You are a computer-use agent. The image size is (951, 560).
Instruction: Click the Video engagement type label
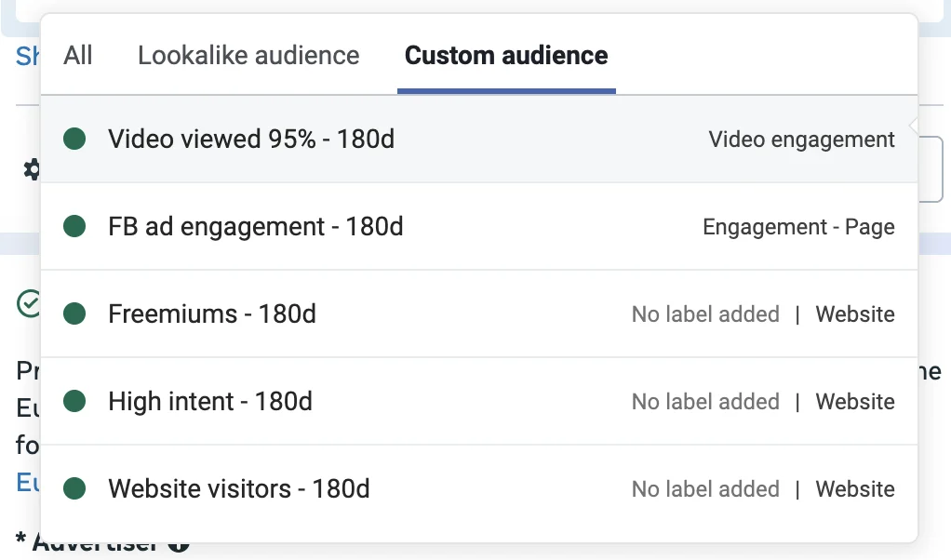click(801, 140)
